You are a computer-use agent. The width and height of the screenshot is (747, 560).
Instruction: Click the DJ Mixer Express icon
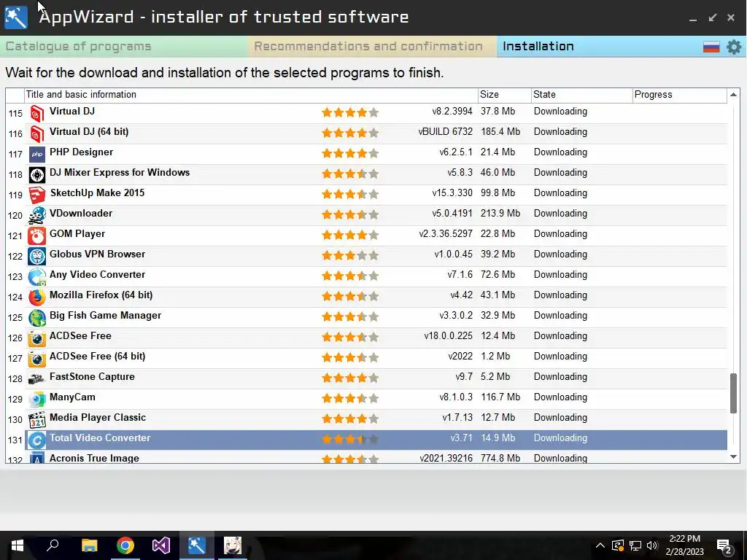click(x=36, y=175)
